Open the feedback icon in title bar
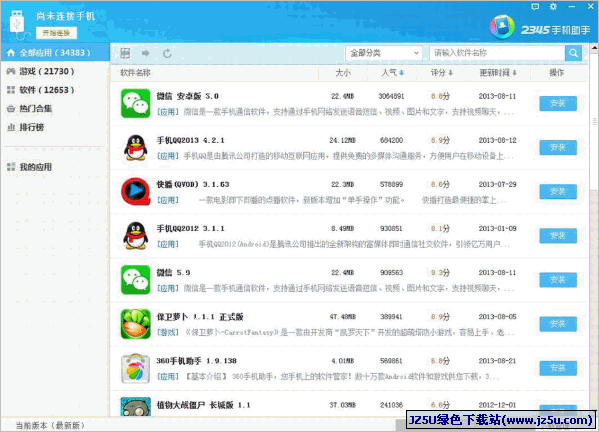599x432 pixels. pos(535,6)
